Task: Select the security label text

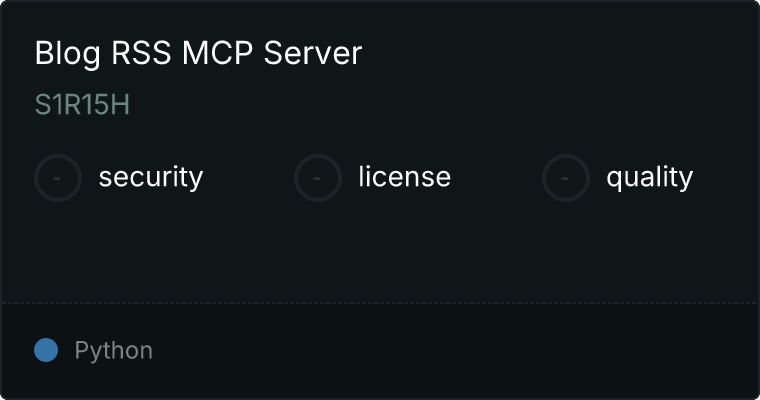Action: pyautogui.click(x=151, y=177)
